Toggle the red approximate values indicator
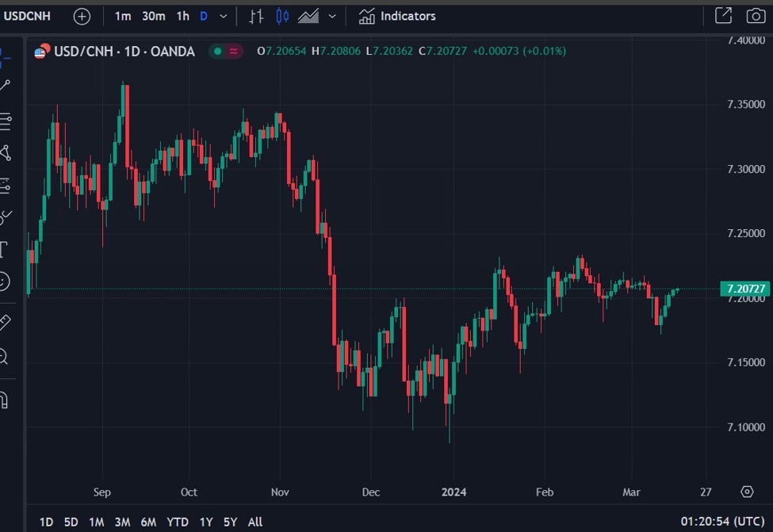This screenshot has height=532, width=773. coord(232,51)
